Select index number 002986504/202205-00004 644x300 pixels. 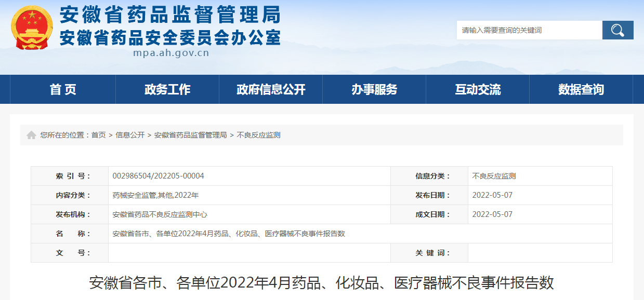click(x=159, y=176)
